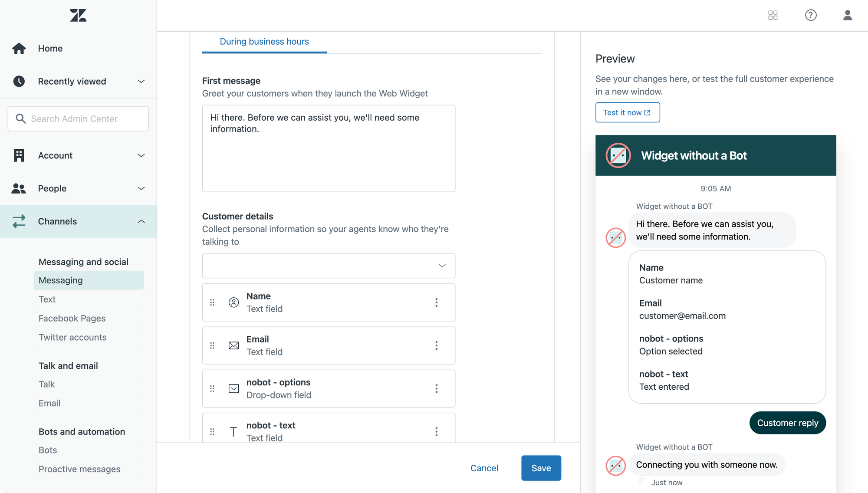
Task: Click the Save button
Action: [541, 468]
